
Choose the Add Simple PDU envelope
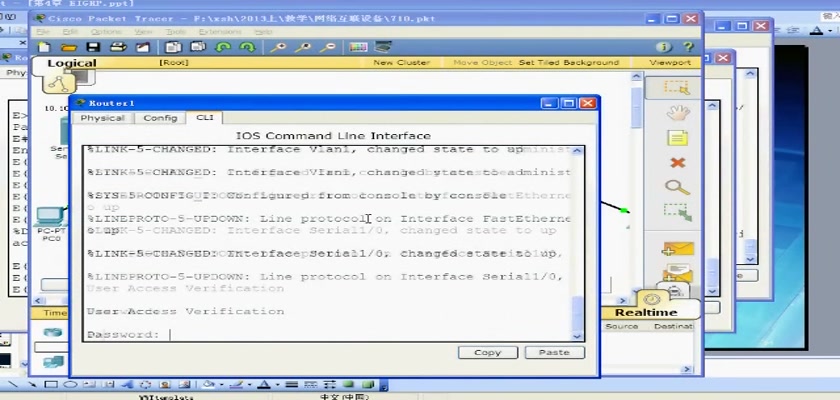click(x=678, y=249)
